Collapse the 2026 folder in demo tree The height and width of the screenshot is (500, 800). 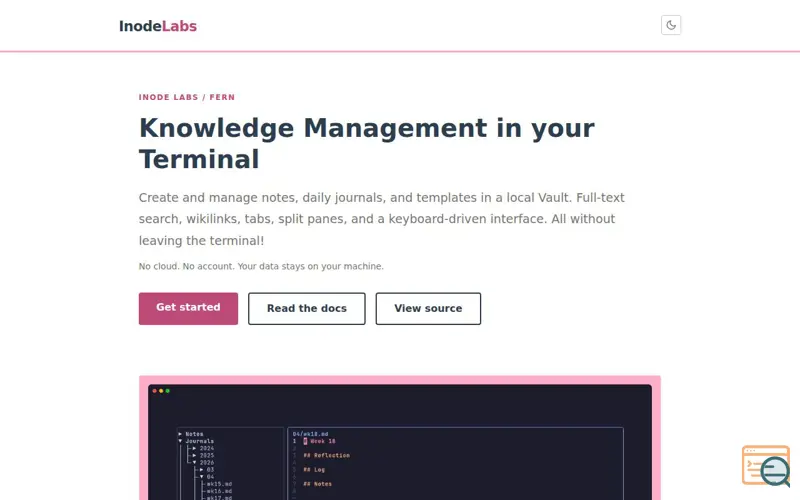[x=194, y=462]
